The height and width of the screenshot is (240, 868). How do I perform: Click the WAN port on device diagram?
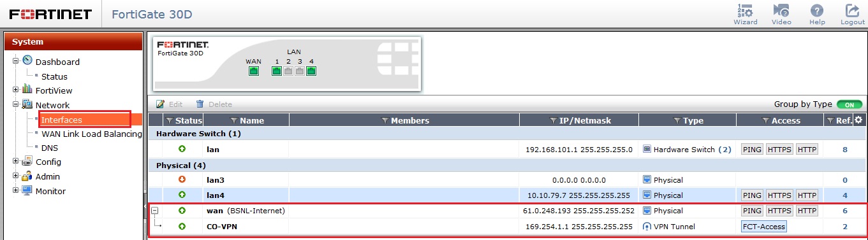(x=254, y=71)
